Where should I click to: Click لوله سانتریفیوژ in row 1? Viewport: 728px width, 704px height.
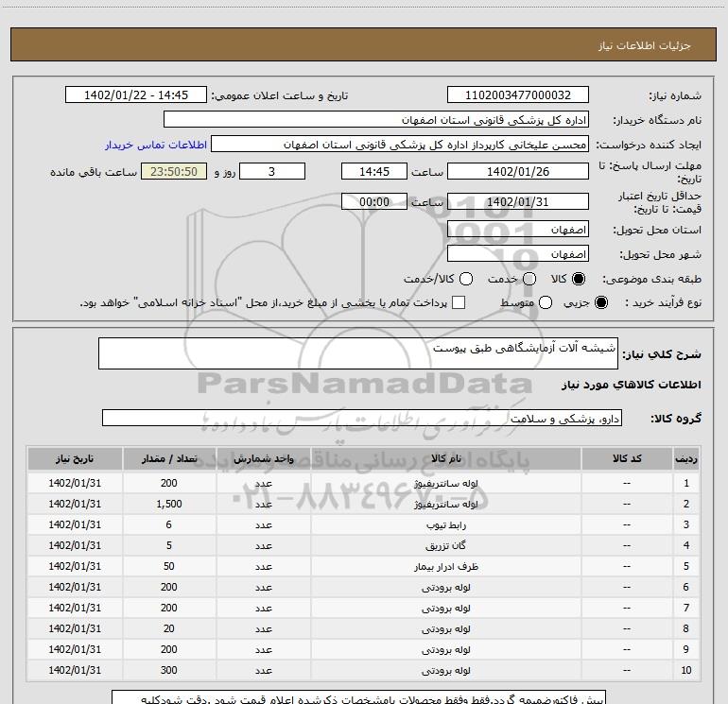445,483
